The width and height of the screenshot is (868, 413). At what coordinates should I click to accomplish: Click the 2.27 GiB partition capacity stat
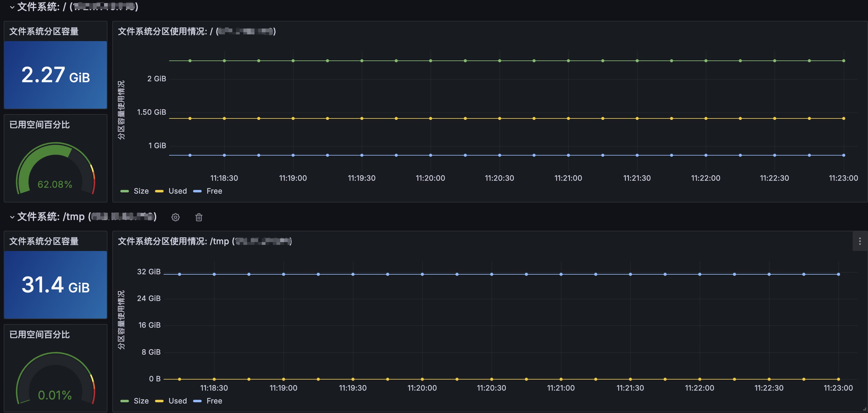[x=56, y=75]
